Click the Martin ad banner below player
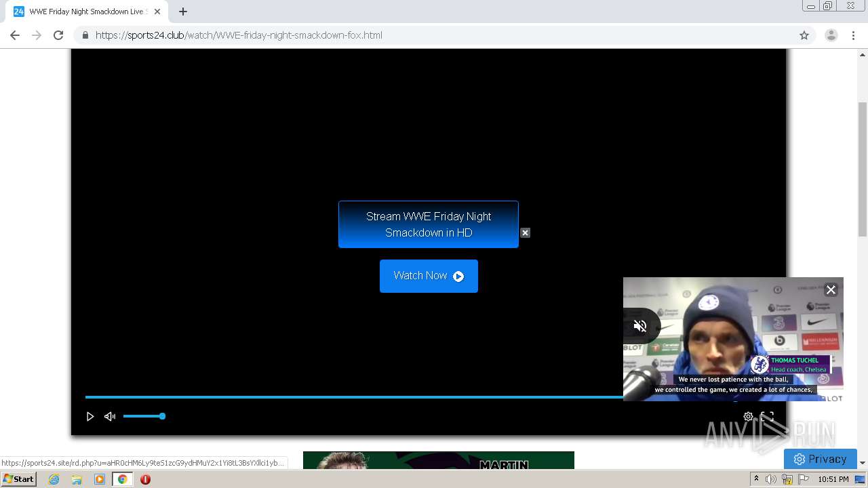 tap(439, 460)
